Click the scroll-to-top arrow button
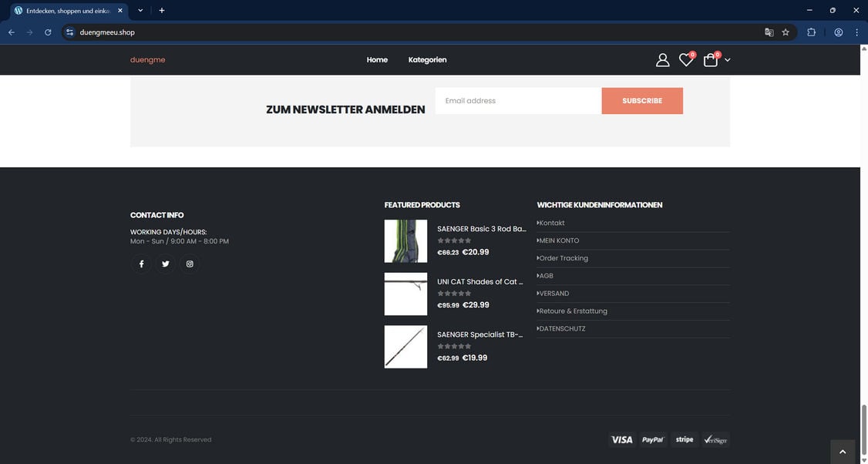This screenshot has height=464, width=868. tap(842, 450)
